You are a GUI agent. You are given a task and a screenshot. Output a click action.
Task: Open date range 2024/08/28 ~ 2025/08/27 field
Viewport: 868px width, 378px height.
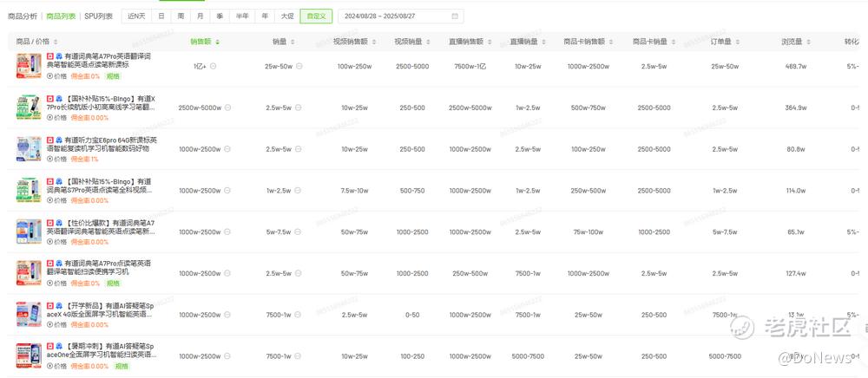point(401,16)
